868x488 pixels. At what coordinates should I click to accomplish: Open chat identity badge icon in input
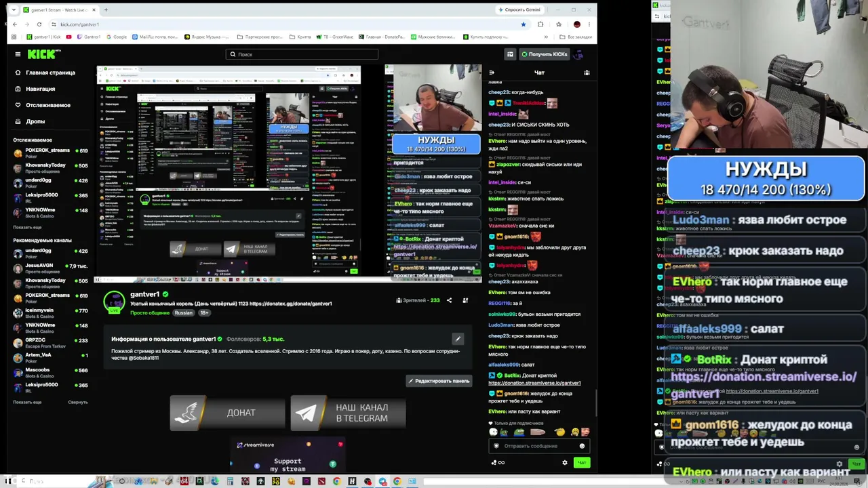pos(496,446)
